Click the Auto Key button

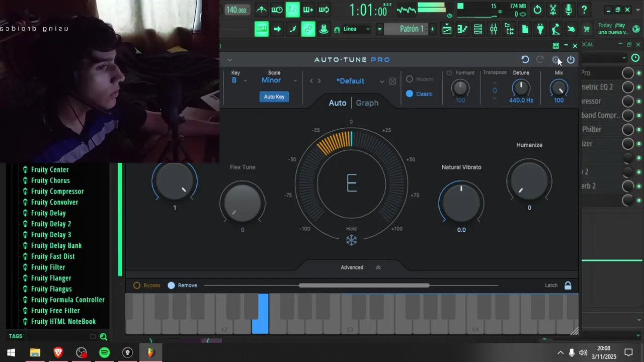[x=274, y=97]
